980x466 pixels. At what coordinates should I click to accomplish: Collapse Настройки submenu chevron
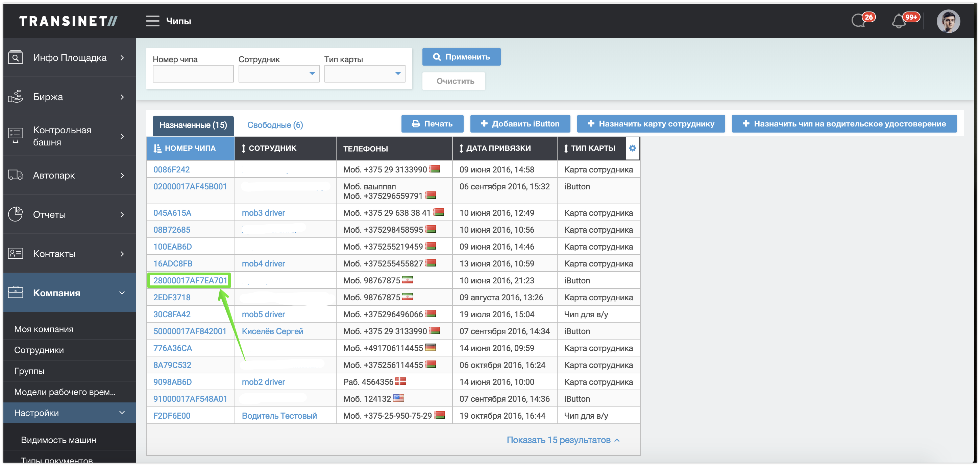122,413
